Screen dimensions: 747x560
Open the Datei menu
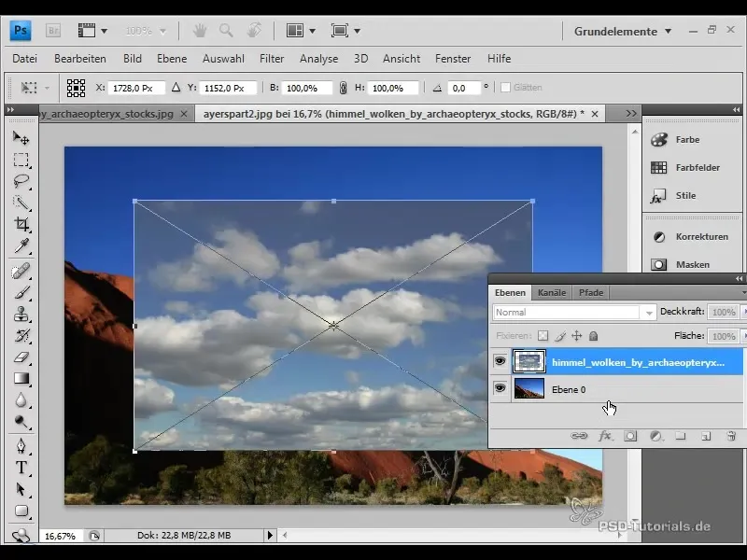click(25, 59)
